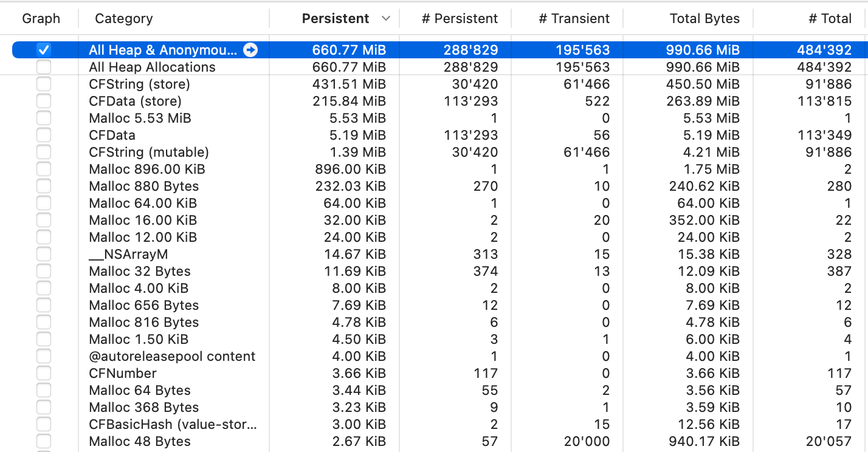Sort by # Persistent column header

[460, 19]
